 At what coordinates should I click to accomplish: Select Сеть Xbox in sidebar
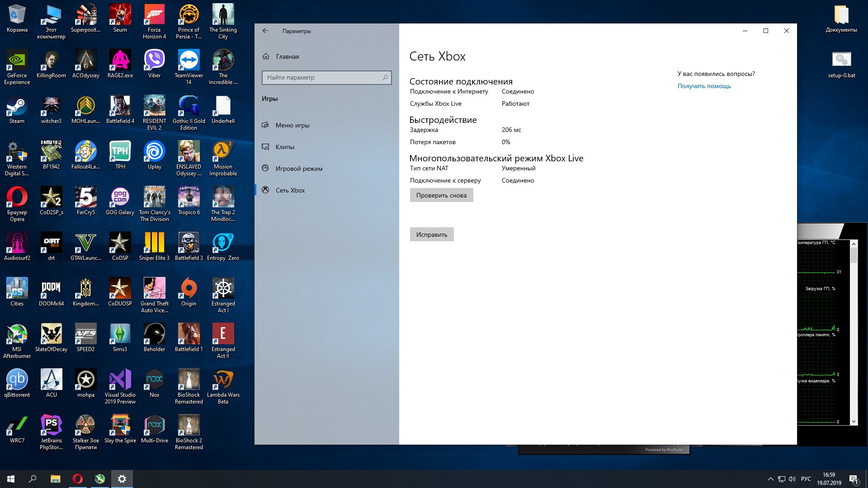click(290, 190)
